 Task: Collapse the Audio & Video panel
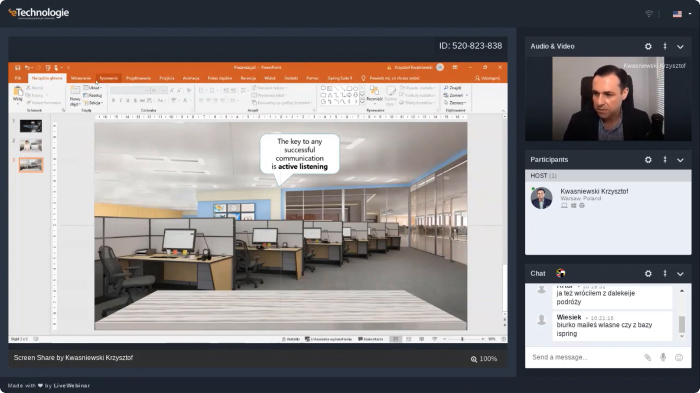(680, 46)
